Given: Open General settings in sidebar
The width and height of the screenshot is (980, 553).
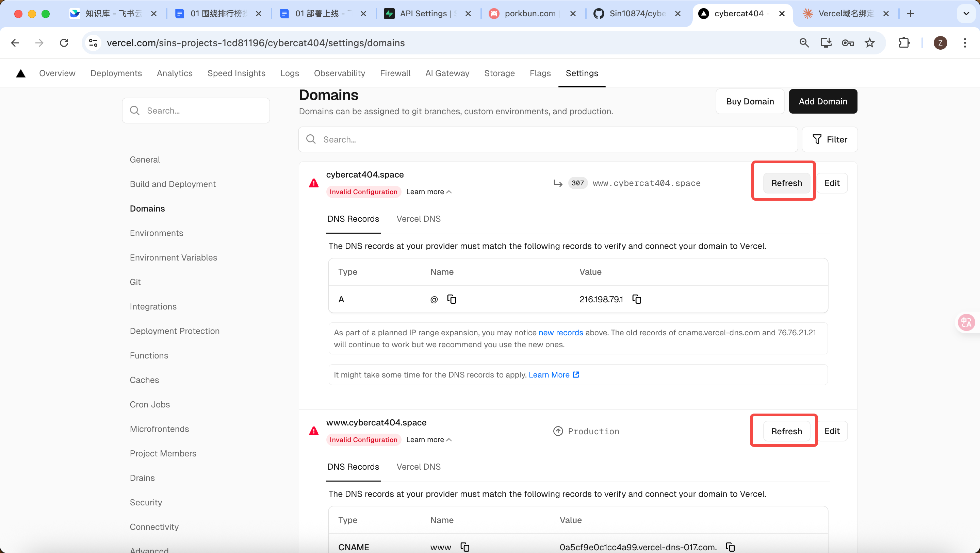Looking at the screenshot, I should [x=145, y=160].
